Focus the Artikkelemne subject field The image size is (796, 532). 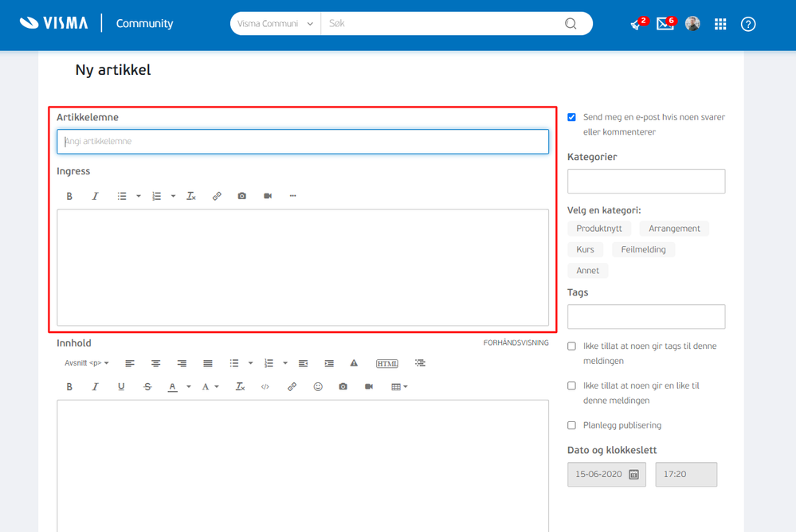point(303,142)
